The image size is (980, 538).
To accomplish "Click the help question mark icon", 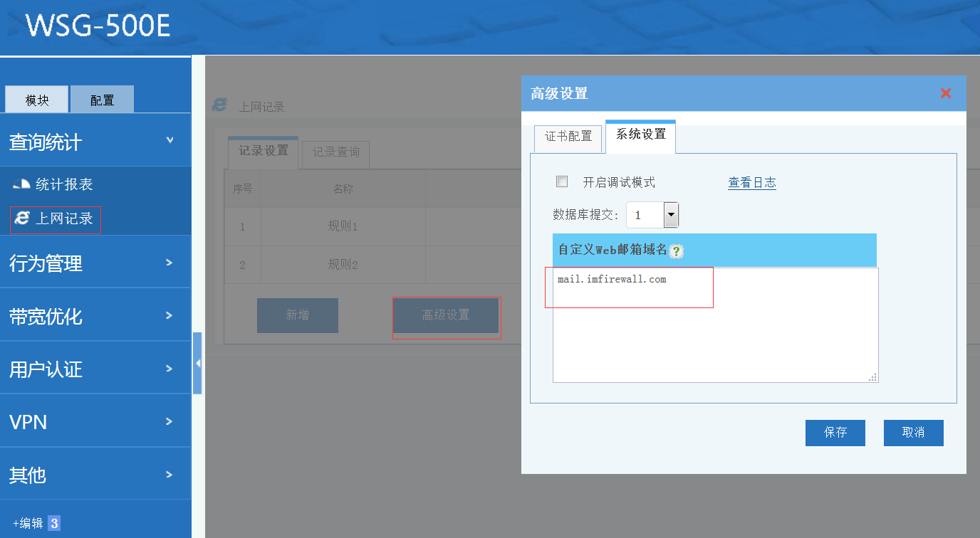I will pos(676,251).
